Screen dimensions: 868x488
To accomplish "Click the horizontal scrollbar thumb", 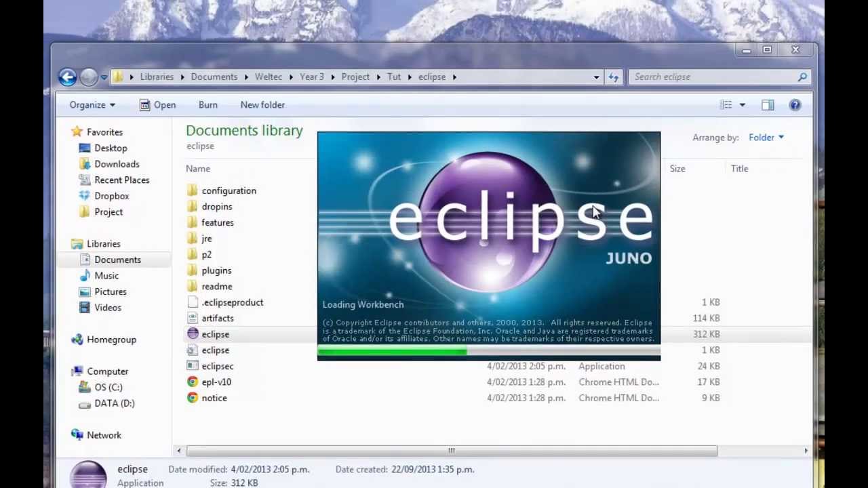I will (452, 451).
